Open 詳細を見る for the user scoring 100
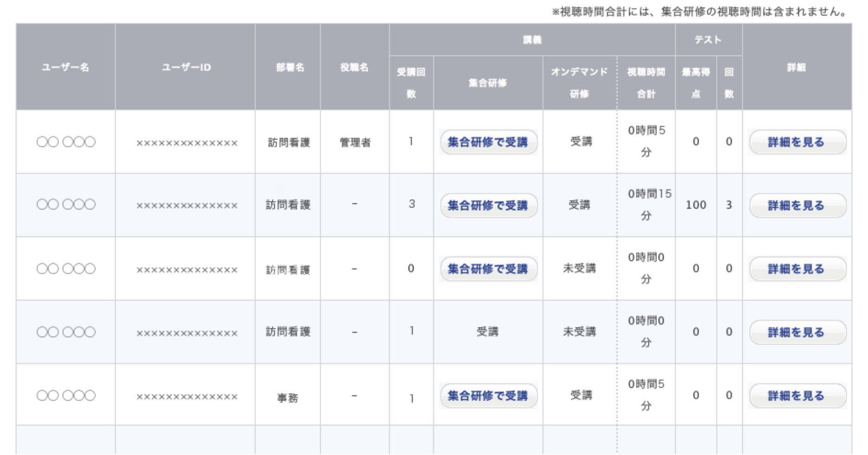Screen dimensions: 868x455 797,205
